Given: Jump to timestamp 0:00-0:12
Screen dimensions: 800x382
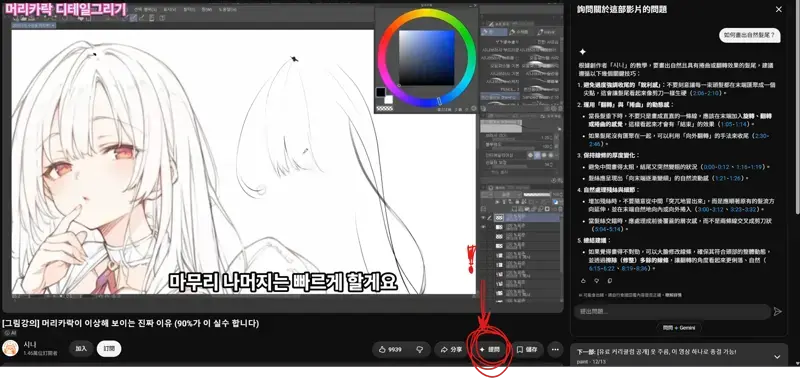Looking at the screenshot, I should pos(716,167).
